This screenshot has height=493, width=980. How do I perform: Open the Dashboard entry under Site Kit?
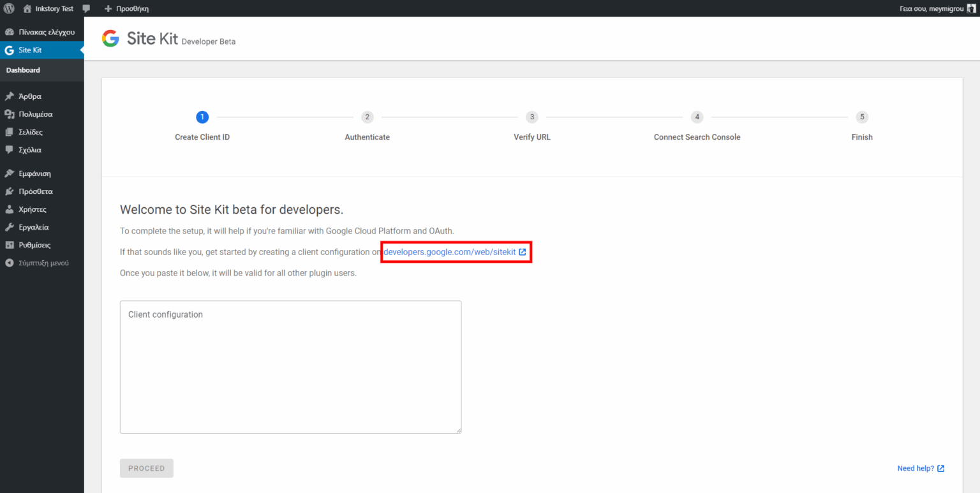(23, 70)
